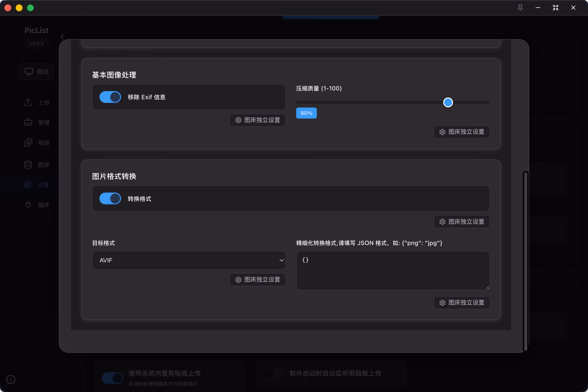Click the album gallery sidebar icon
The width and height of the screenshot is (588, 392).
28,143
